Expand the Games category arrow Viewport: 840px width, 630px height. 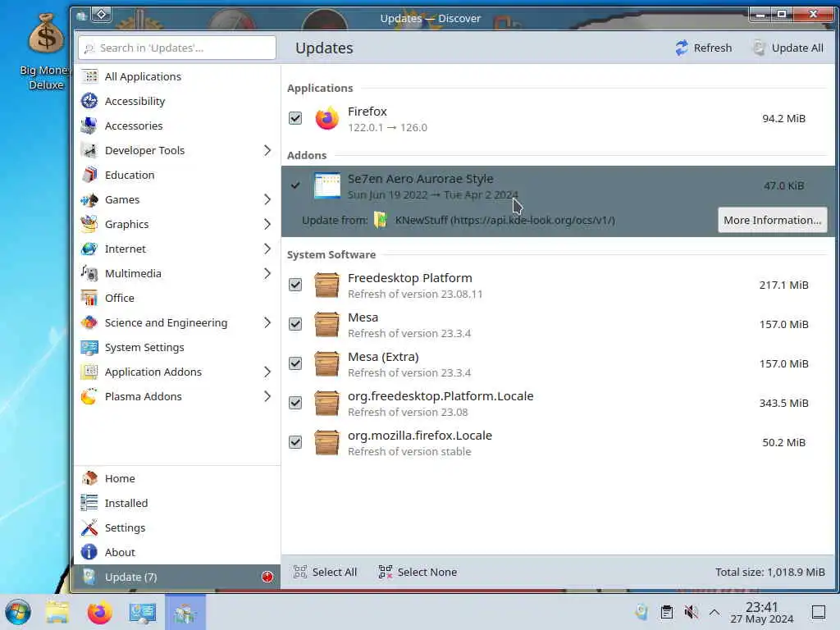(267, 199)
